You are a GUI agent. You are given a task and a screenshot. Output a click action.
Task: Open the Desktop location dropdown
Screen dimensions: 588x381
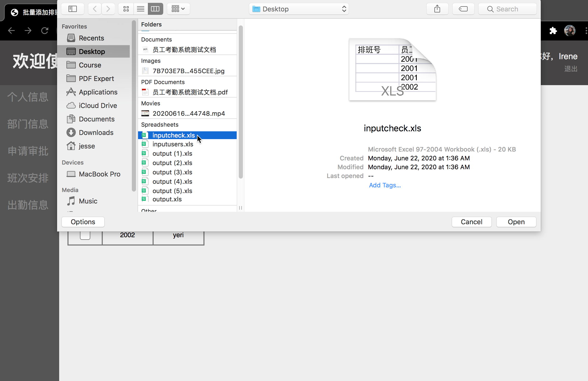299,9
